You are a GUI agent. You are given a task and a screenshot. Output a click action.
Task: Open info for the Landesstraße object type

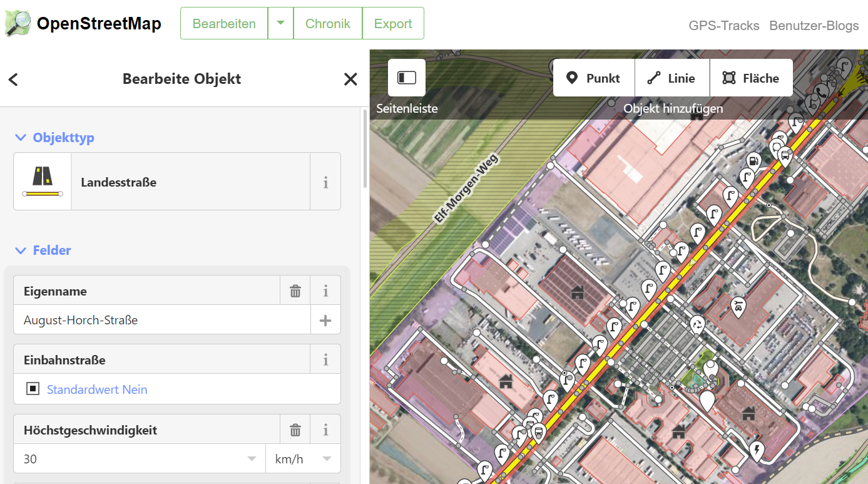coord(325,182)
